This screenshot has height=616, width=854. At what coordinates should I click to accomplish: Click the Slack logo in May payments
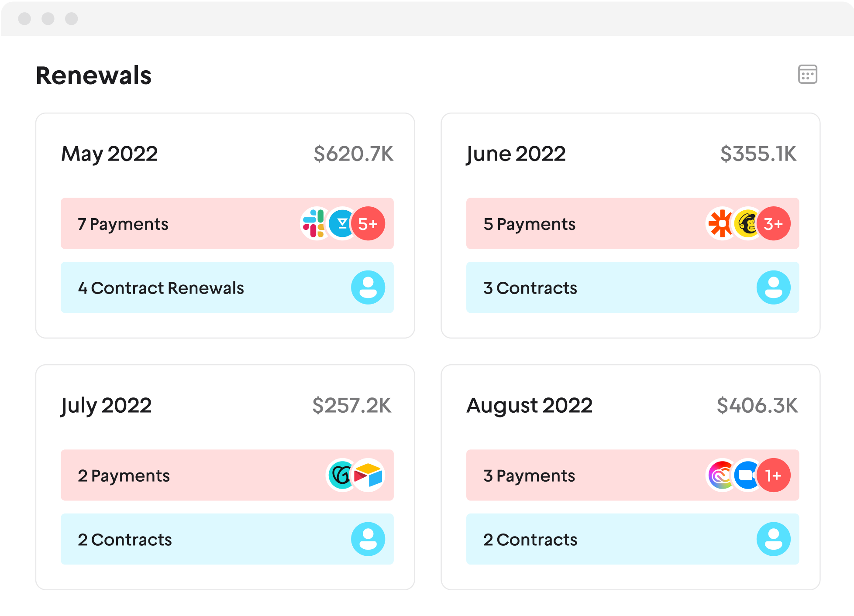coord(314,223)
